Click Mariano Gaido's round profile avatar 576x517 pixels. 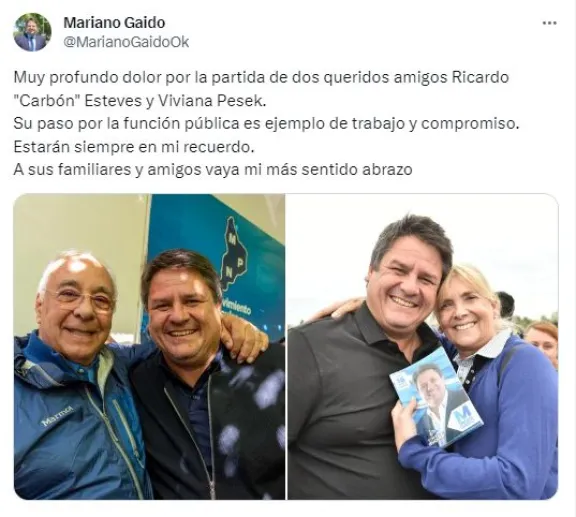32,32
